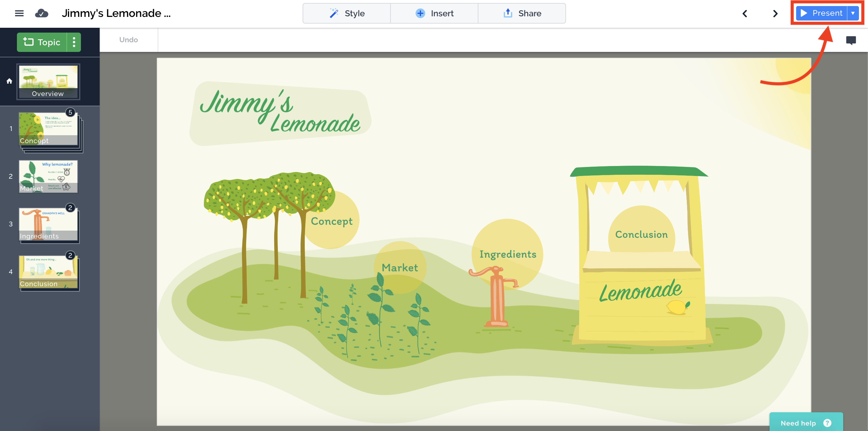
Task: Select the Ingredients topic thumbnail
Action: coord(48,224)
